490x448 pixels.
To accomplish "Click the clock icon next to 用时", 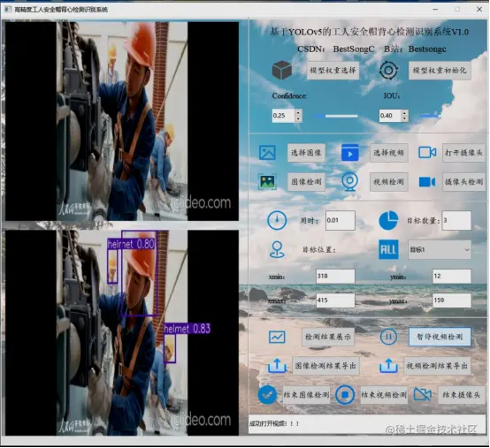I will 277,220.
